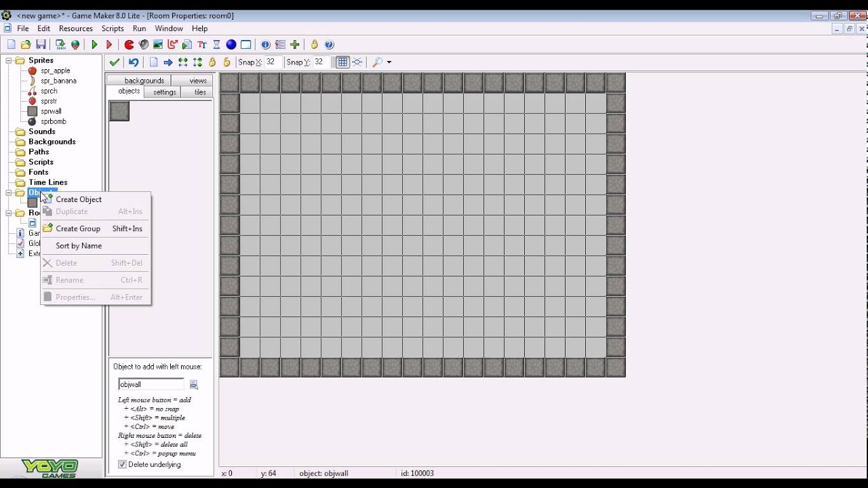This screenshot has width=868, height=488.
Task: Create a script using the document icon
Action: (x=187, y=45)
